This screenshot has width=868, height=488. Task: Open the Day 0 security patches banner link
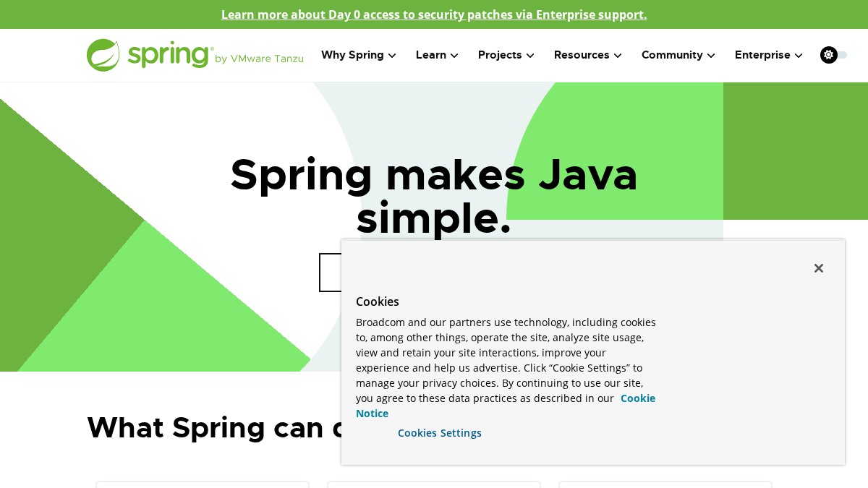[x=434, y=14]
